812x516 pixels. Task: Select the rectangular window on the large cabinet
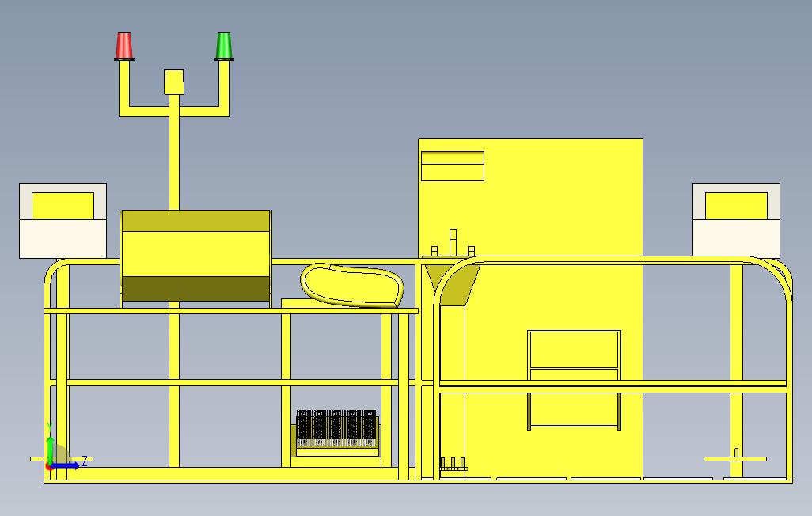click(x=575, y=380)
